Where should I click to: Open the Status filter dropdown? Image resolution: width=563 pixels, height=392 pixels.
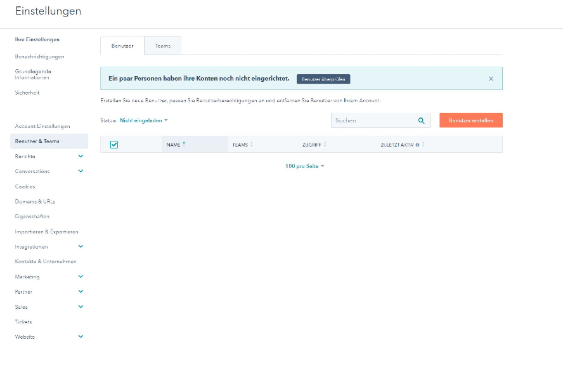coord(143,120)
